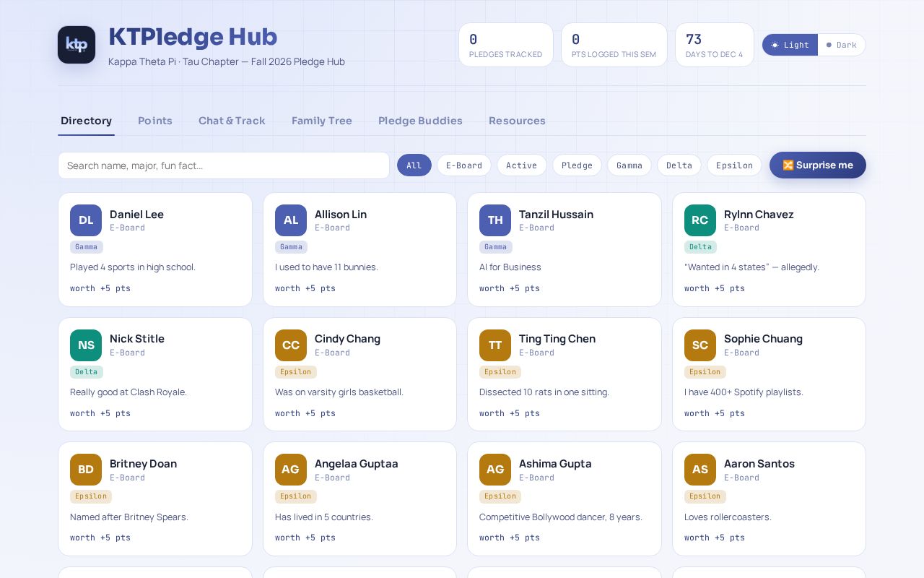Image resolution: width=924 pixels, height=578 pixels.
Task: Click Nick Stitle's NS avatar
Action: [86, 345]
